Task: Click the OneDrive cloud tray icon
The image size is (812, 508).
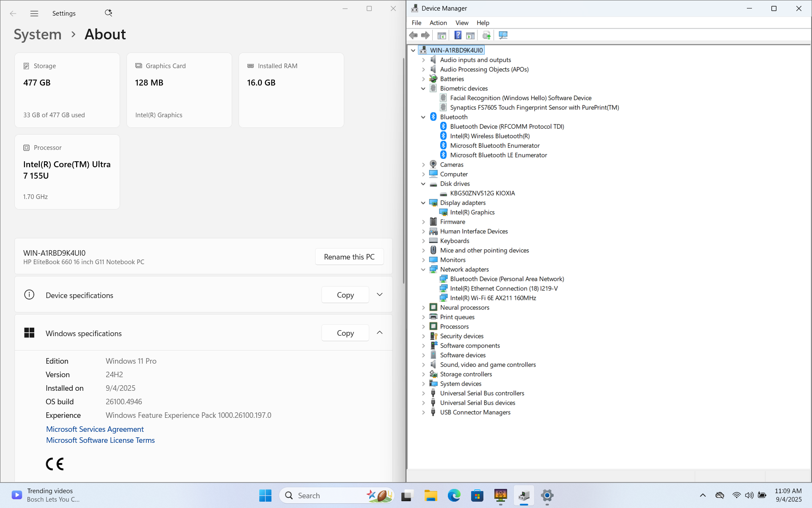Action: (719, 495)
